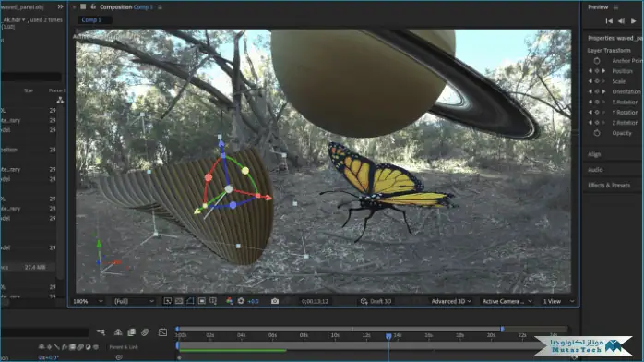Click the show channel color icon
This screenshot has height=362, width=644.
(x=229, y=301)
